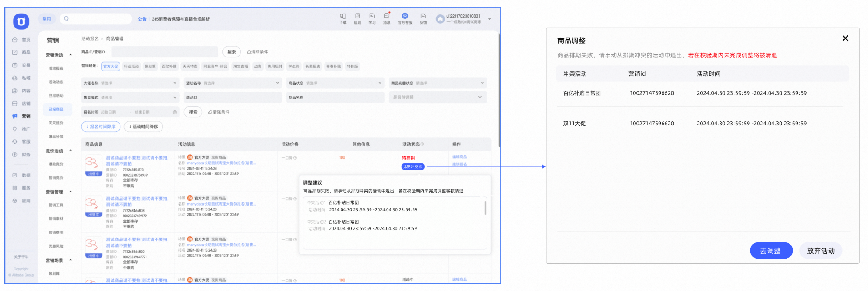The width and height of the screenshot is (868, 291).
Task: Click the 排期冲突 status badge
Action: (413, 167)
